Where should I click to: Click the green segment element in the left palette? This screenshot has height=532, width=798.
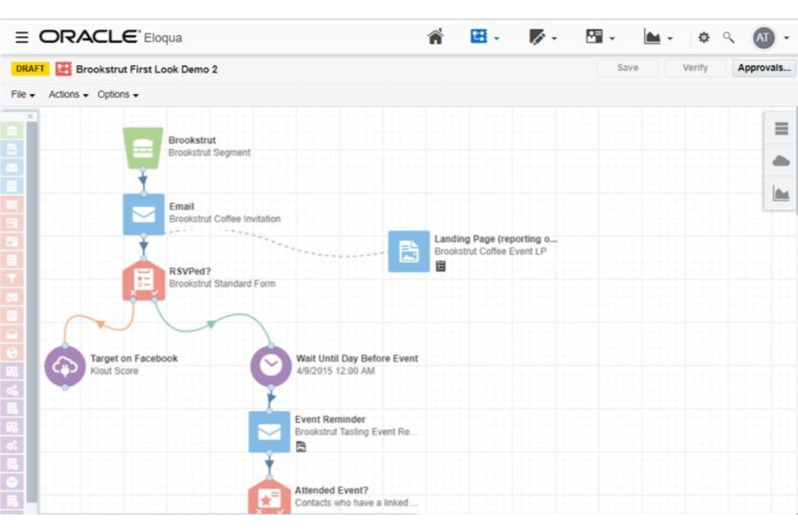click(12, 130)
